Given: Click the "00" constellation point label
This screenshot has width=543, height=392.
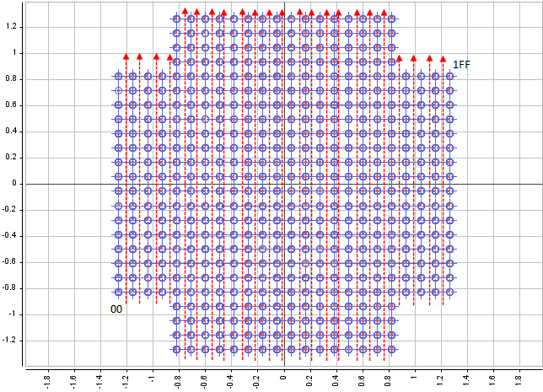Looking at the screenshot, I should (116, 309).
